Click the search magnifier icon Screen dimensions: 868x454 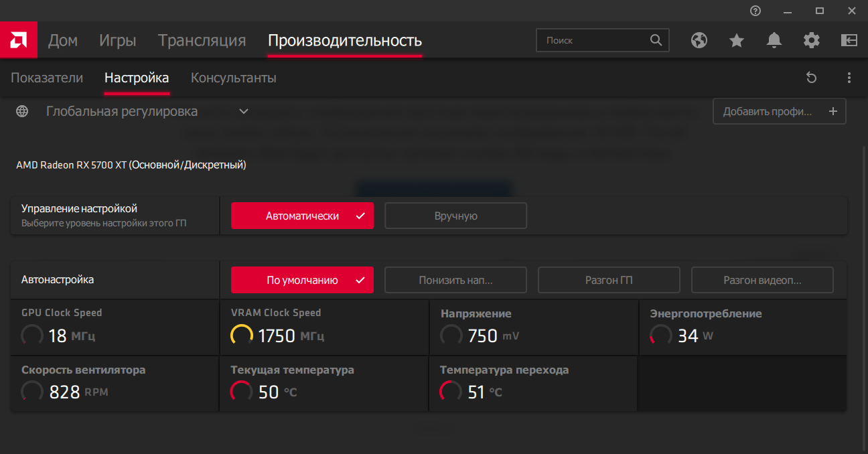click(x=656, y=40)
